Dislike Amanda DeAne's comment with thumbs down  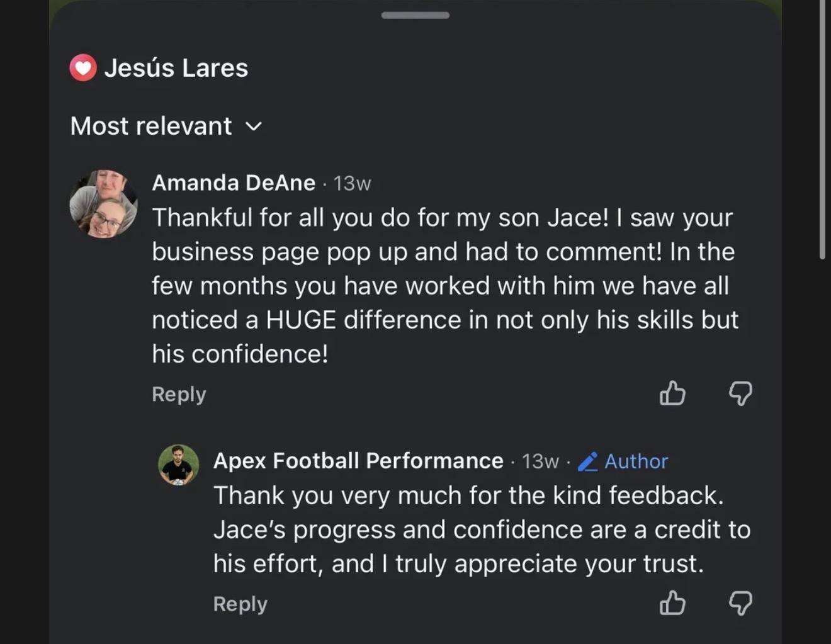pos(740,393)
